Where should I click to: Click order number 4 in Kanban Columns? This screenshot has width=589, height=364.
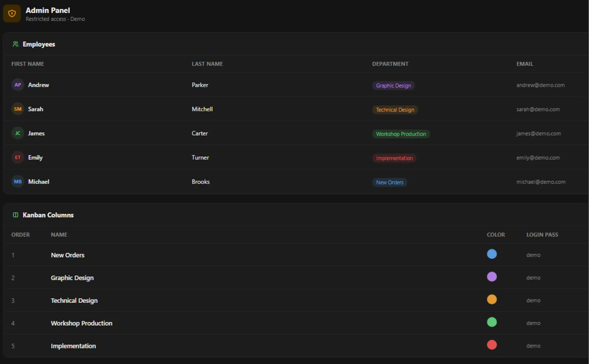click(x=13, y=324)
